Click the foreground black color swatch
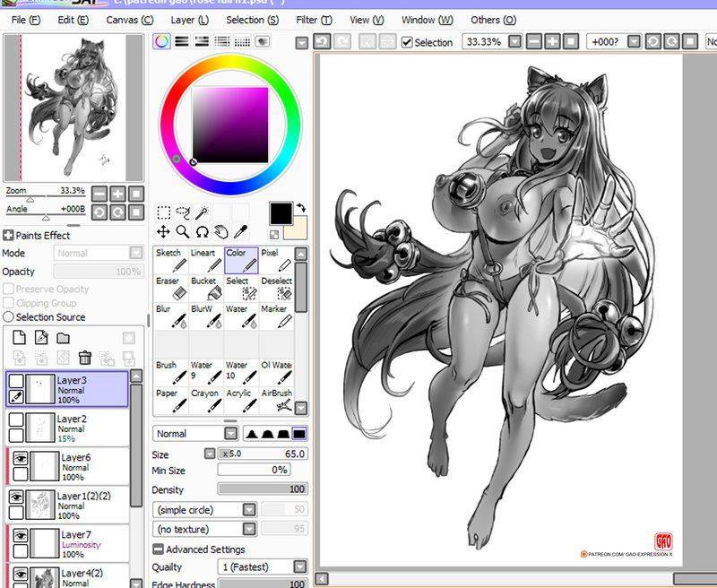The width and height of the screenshot is (717, 588). pyautogui.click(x=281, y=213)
